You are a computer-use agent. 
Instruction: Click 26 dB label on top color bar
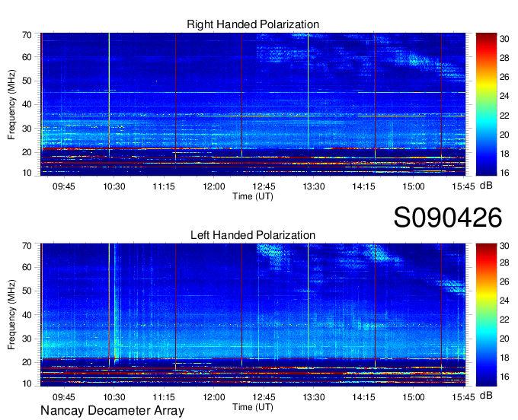pos(504,77)
